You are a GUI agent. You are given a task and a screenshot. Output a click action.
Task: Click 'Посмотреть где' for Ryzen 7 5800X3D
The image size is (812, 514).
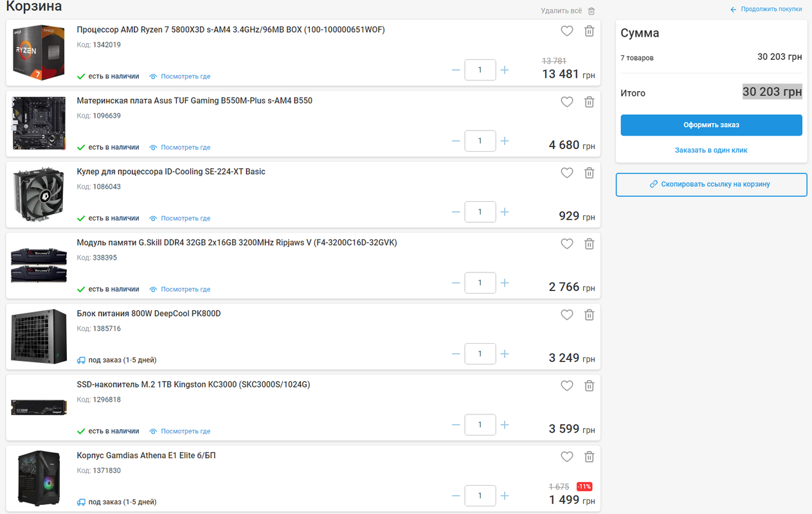pyautogui.click(x=180, y=76)
